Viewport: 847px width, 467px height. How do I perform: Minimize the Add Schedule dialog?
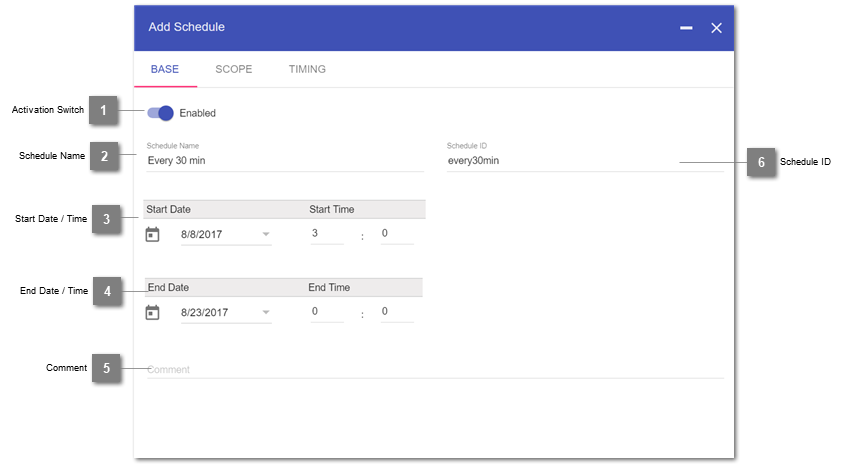pyautogui.click(x=686, y=28)
